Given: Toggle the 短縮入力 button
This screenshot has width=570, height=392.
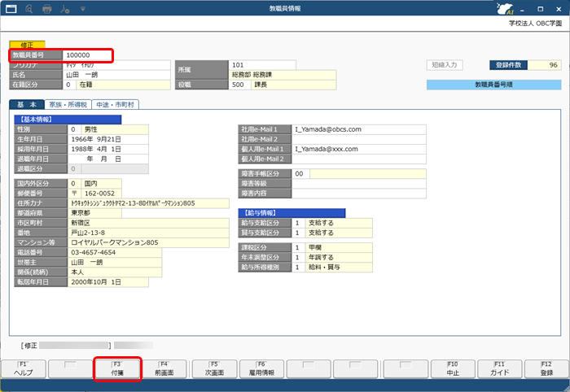Looking at the screenshot, I should (x=450, y=65).
